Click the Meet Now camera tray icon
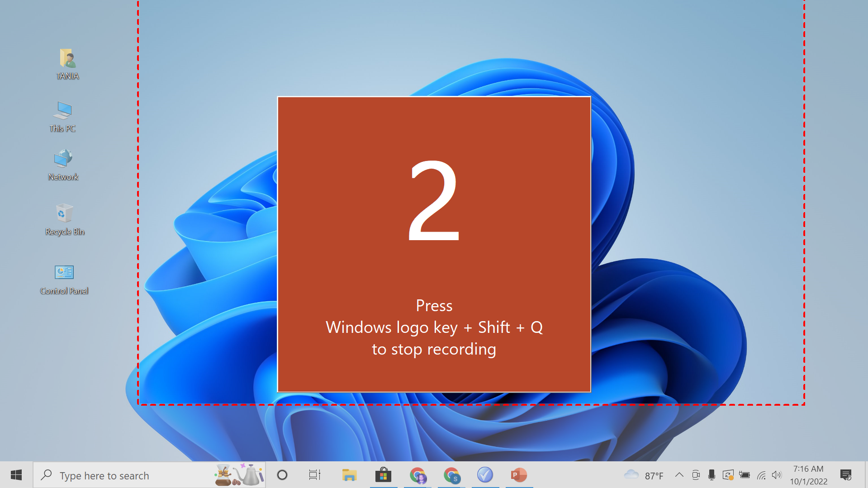 coord(696,475)
